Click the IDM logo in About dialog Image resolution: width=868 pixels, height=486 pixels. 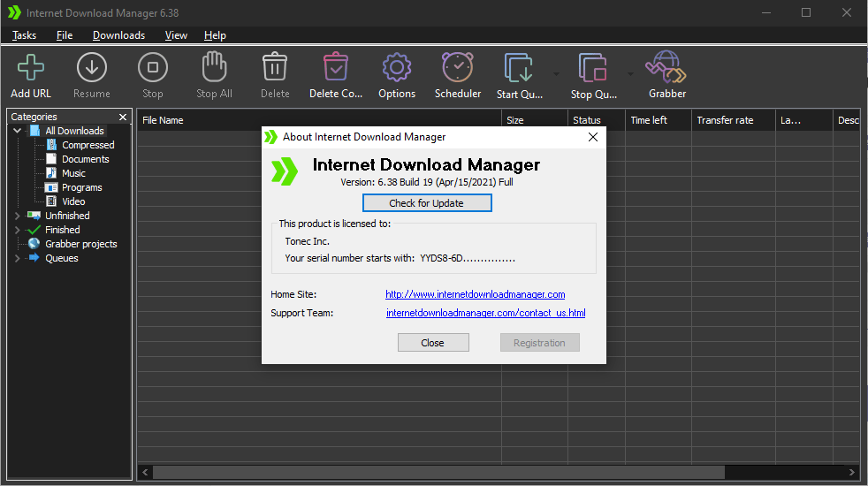coord(285,171)
